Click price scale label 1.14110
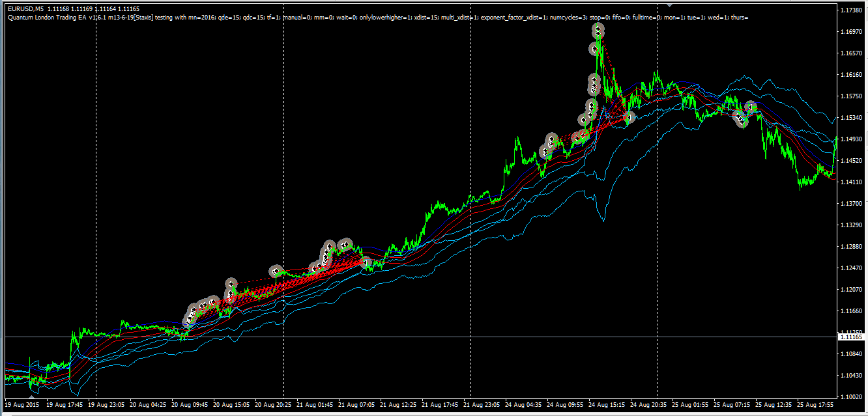 pyautogui.click(x=851, y=183)
